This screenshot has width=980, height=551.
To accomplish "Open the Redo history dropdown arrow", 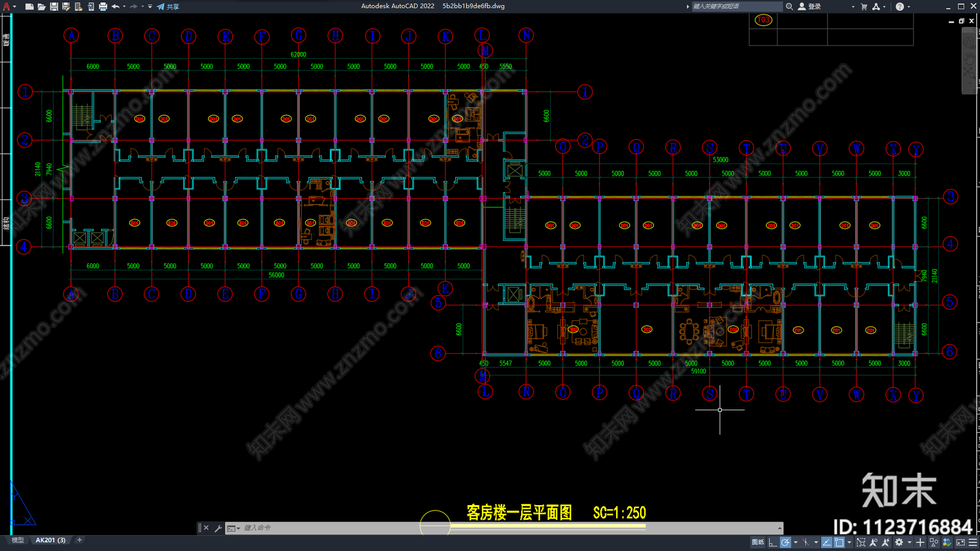I will [143, 7].
